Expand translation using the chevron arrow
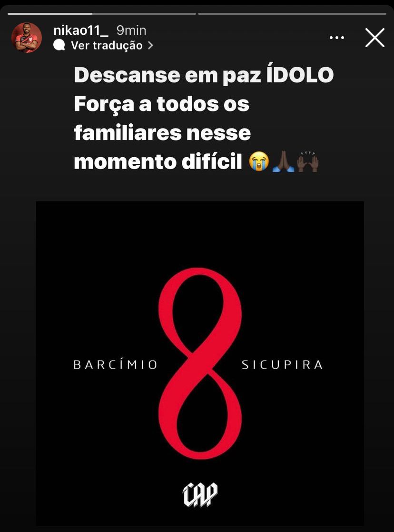394x532 pixels. pyautogui.click(x=150, y=45)
